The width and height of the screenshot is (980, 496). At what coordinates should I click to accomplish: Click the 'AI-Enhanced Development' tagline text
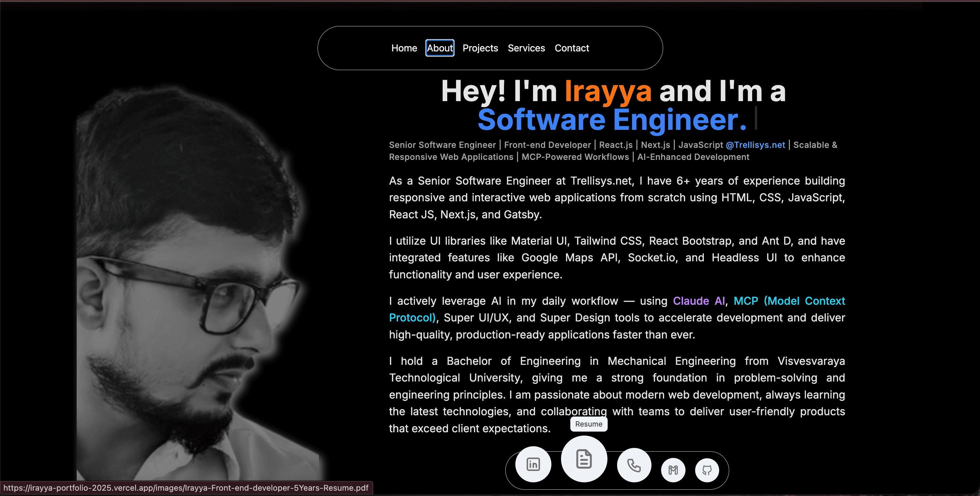tap(693, 157)
